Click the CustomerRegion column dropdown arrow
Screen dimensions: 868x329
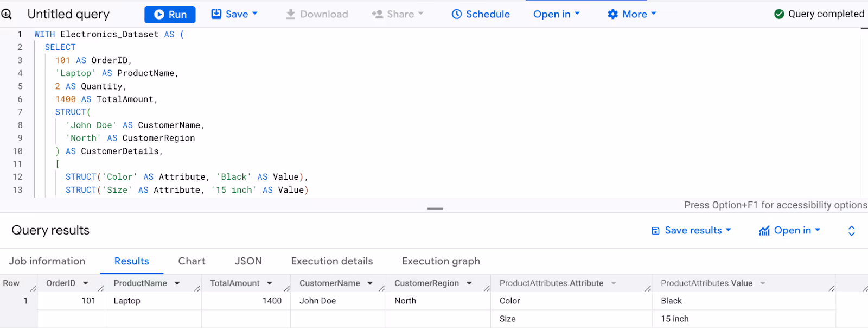[469, 283]
